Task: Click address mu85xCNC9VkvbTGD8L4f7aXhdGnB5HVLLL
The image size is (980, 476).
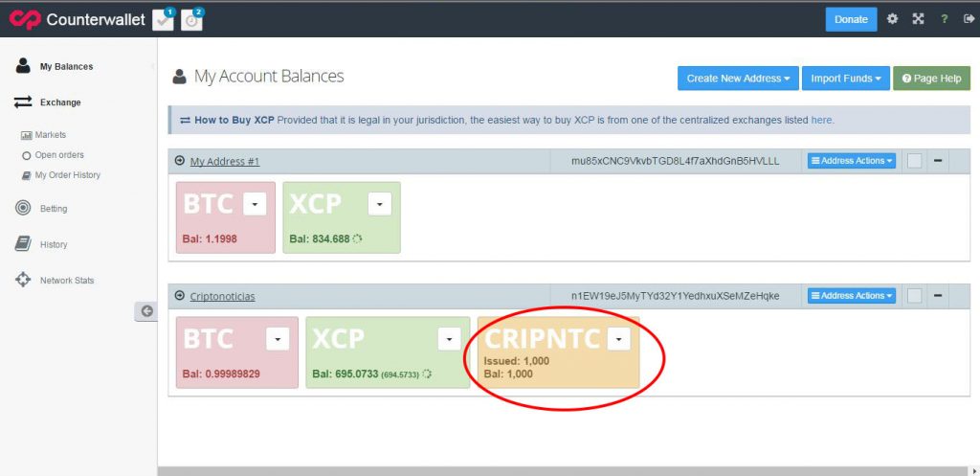Action: (x=676, y=161)
